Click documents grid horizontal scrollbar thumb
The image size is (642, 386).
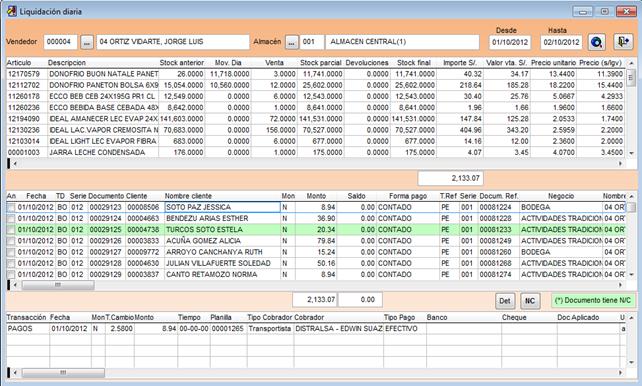(x=58, y=285)
